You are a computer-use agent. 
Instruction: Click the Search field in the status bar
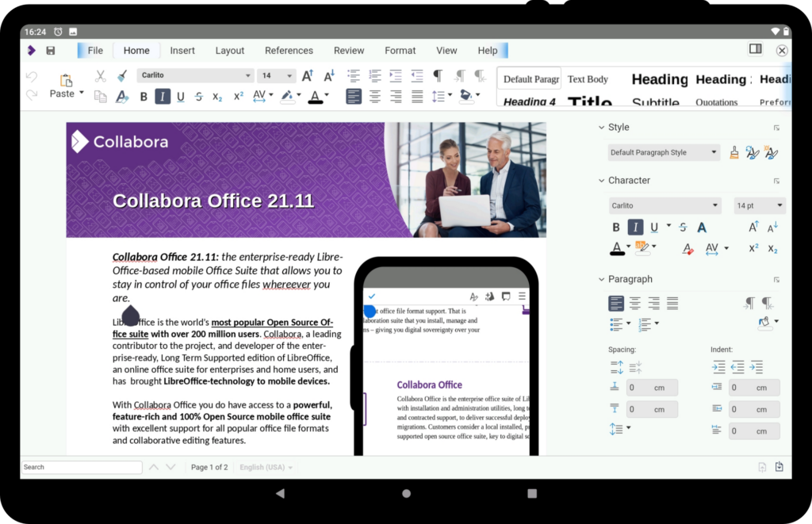(x=82, y=467)
